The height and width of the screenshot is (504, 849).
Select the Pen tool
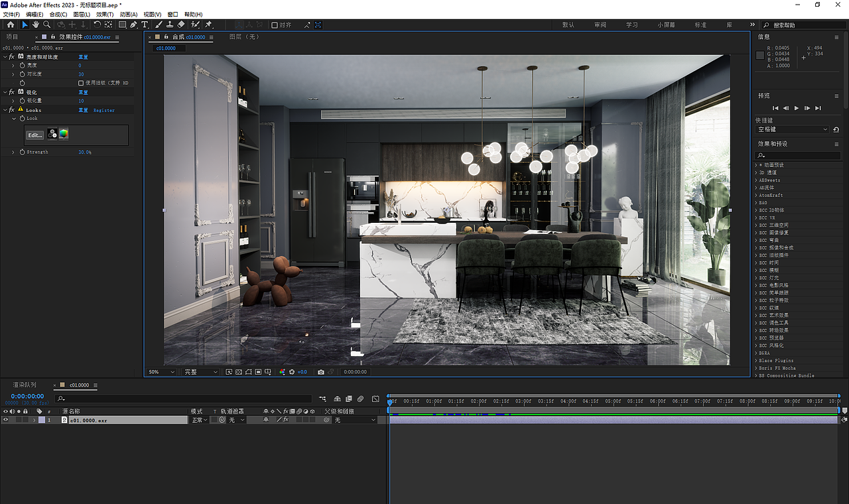click(x=133, y=25)
